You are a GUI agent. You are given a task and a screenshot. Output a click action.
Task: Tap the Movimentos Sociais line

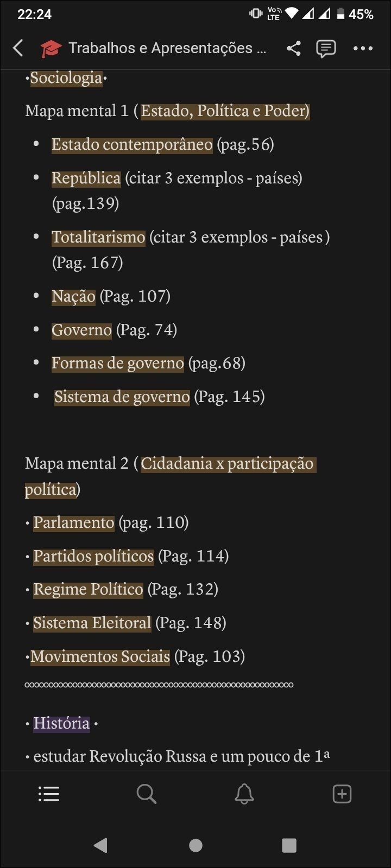coord(100,657)
